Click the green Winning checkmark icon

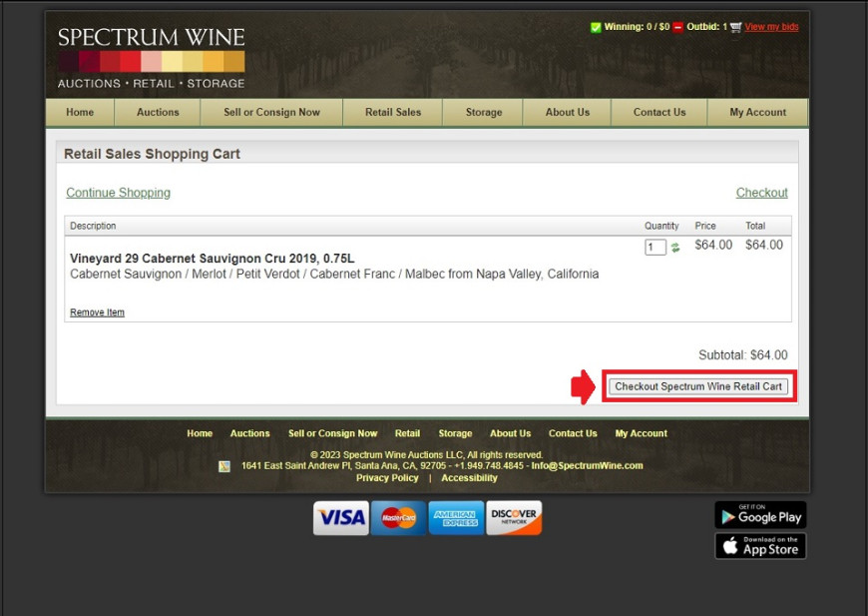[596, 27]
